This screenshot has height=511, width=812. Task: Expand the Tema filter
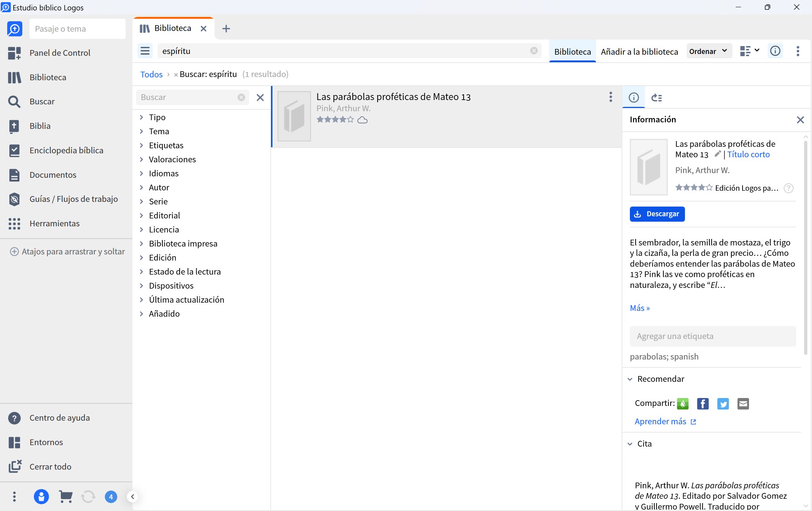(x=141, y=131)
